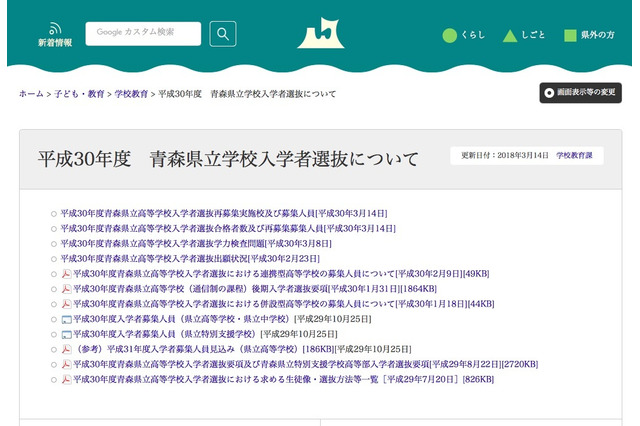Image resolution: width=640 pixels, height=426 pixels.
Task: Click the green square 県外の方 icon
Action: point(570,35)
